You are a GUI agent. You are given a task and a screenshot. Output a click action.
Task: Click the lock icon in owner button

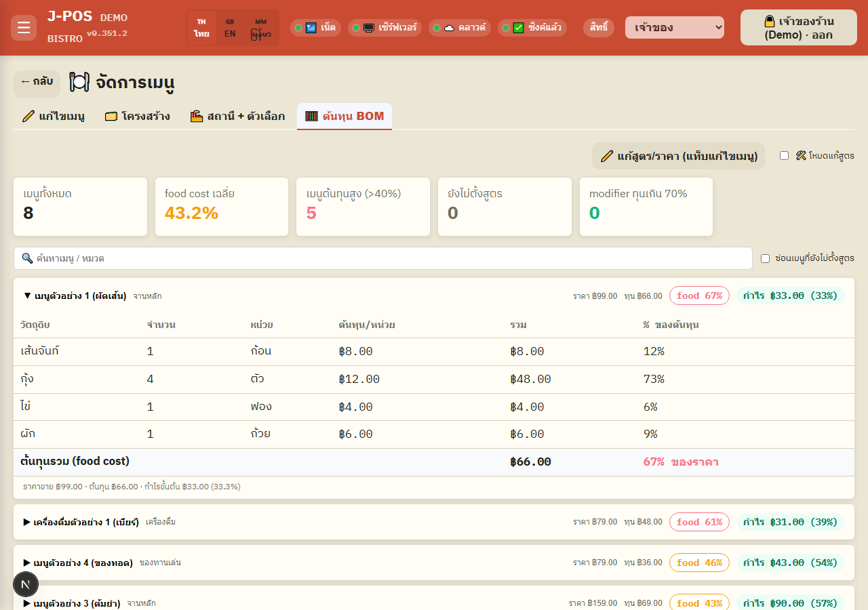[x=770, y=21]
